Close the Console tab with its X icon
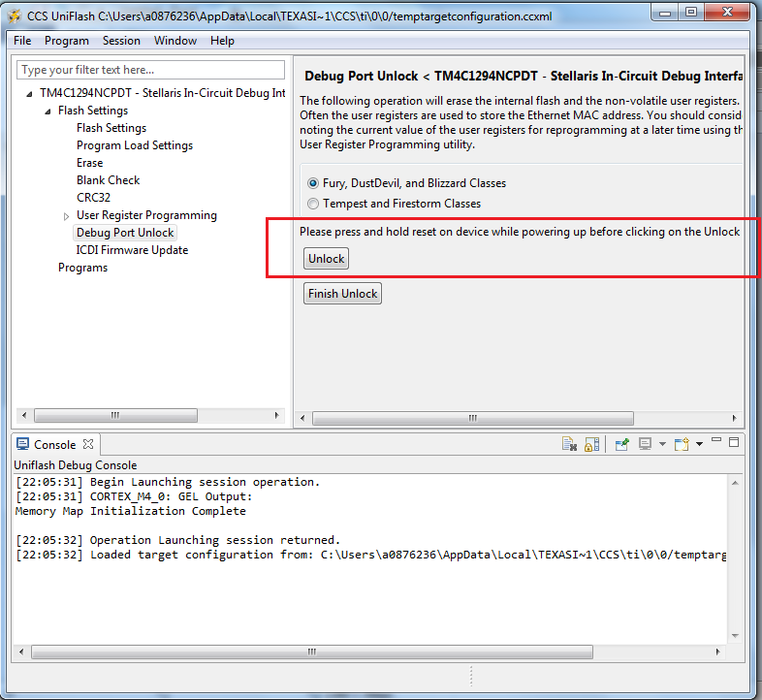Screen dimensions: 762x700 point(88,444)
